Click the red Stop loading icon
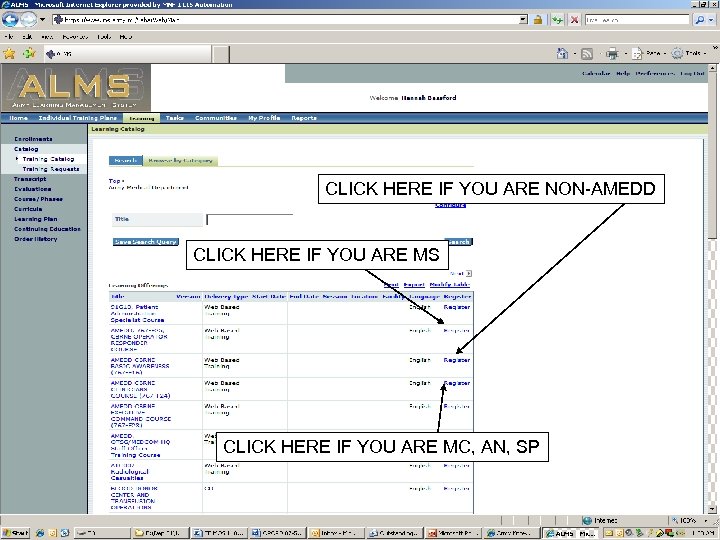The image size is (720, 540). coord(574,20)
